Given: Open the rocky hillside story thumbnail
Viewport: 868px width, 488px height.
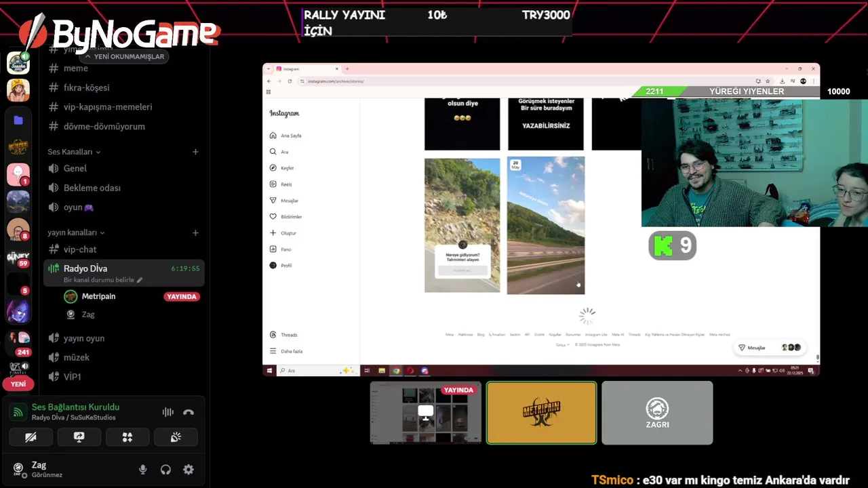Looking at the screenshot, I should tap(462, 225).
